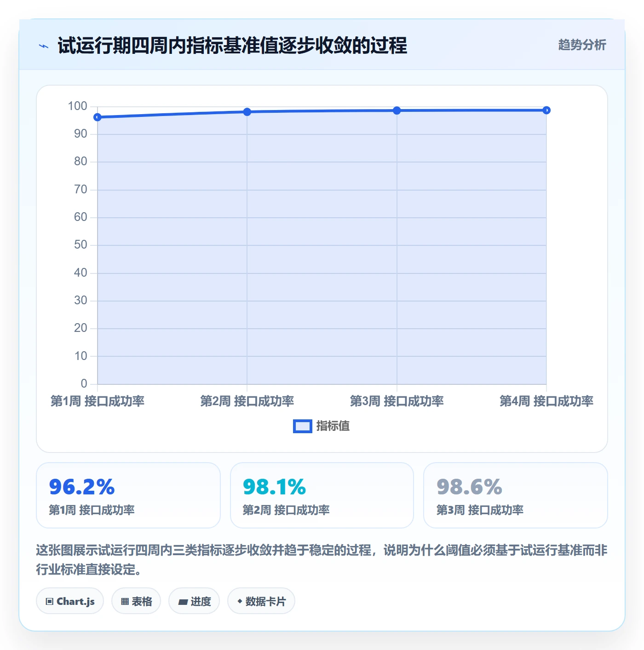Click the description paragraph starting 这张图展示
The width and height of the screenshot is (644, 650).
pos(322,560)
